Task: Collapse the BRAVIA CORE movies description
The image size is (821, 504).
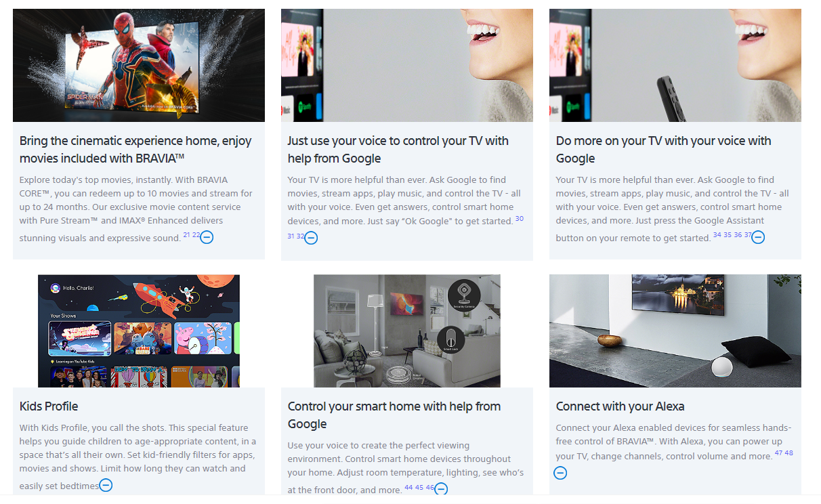Action: click(x=207, y=238)
